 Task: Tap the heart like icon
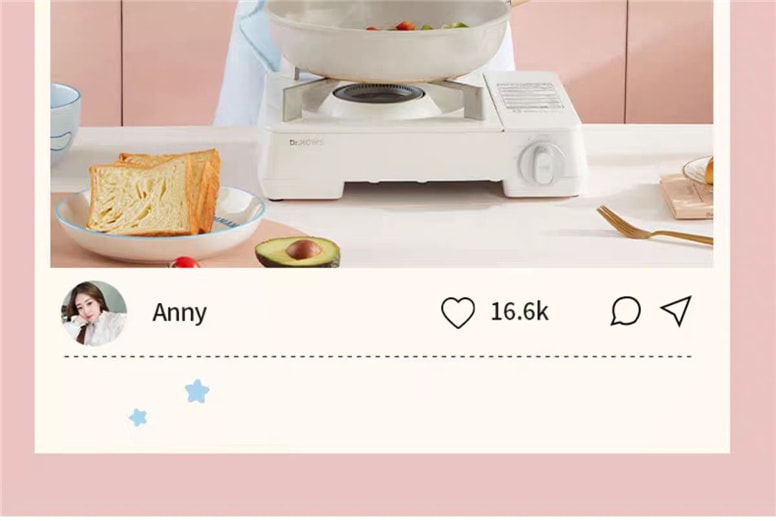[x=458, y=312]
